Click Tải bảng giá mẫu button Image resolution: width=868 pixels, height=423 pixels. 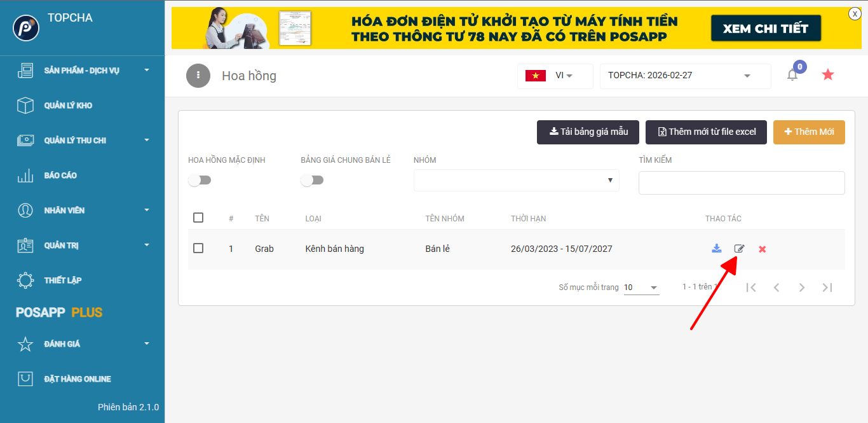click(x=588, y=132)
